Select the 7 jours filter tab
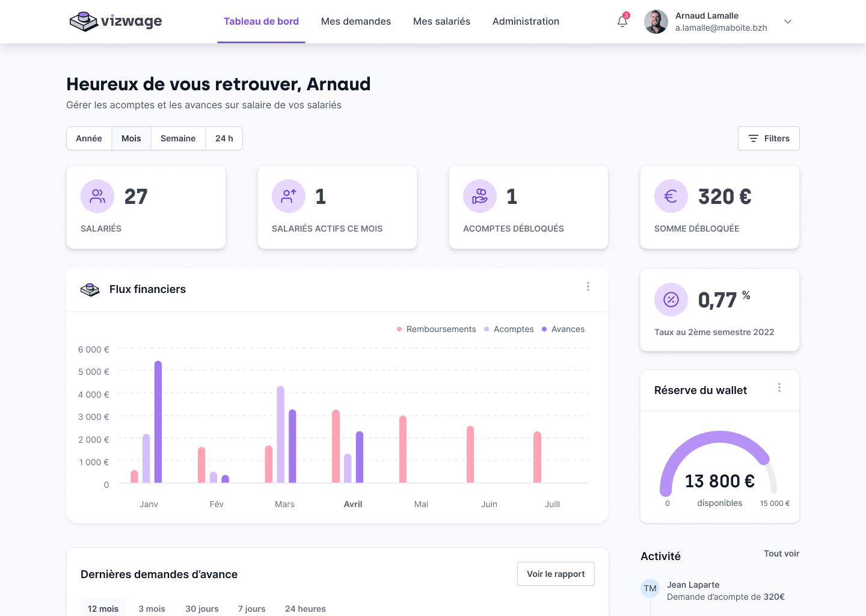866x616 pixels. (251, 608)
